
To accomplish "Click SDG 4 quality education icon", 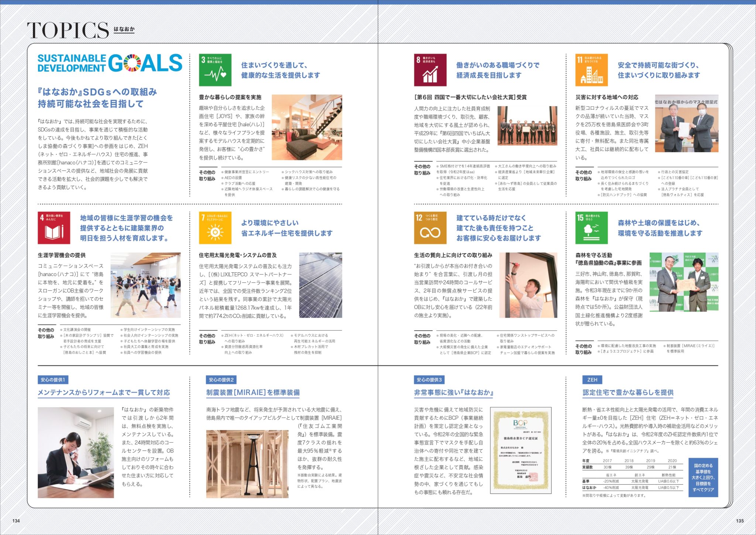I will (54, 228).
